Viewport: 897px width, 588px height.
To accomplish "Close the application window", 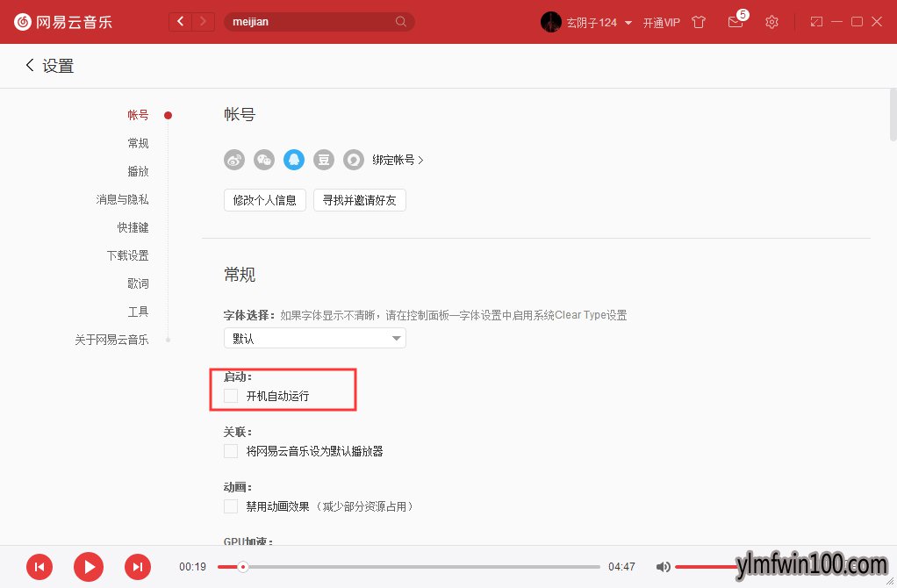I will pyautogui.click(x=877, y=22).
